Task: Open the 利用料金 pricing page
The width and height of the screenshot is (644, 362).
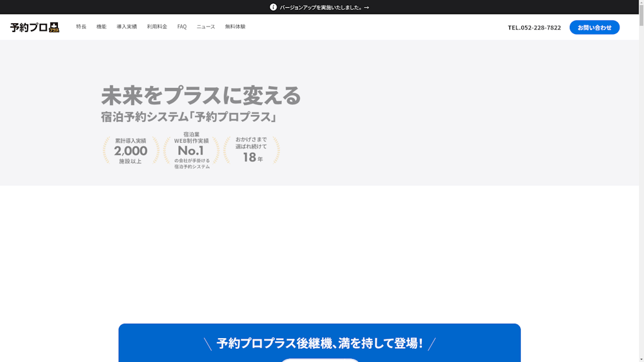Action: [157, 27]
